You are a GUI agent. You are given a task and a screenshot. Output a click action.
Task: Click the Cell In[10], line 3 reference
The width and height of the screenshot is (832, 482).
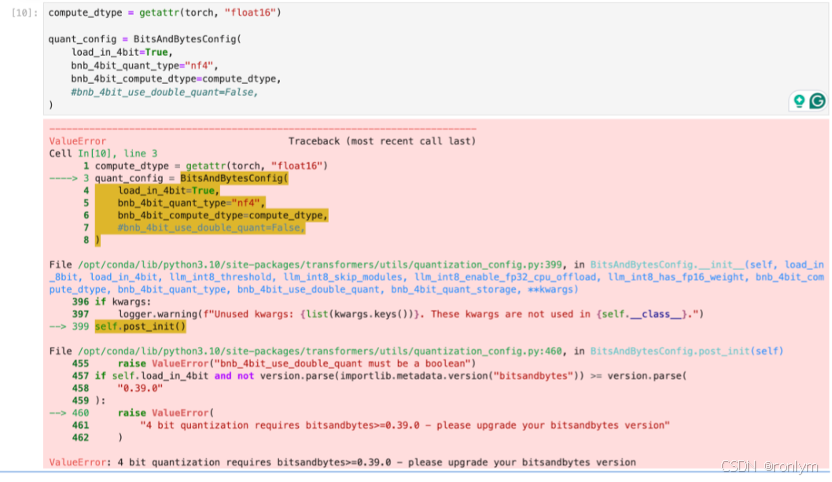click(x=103, y=153)
